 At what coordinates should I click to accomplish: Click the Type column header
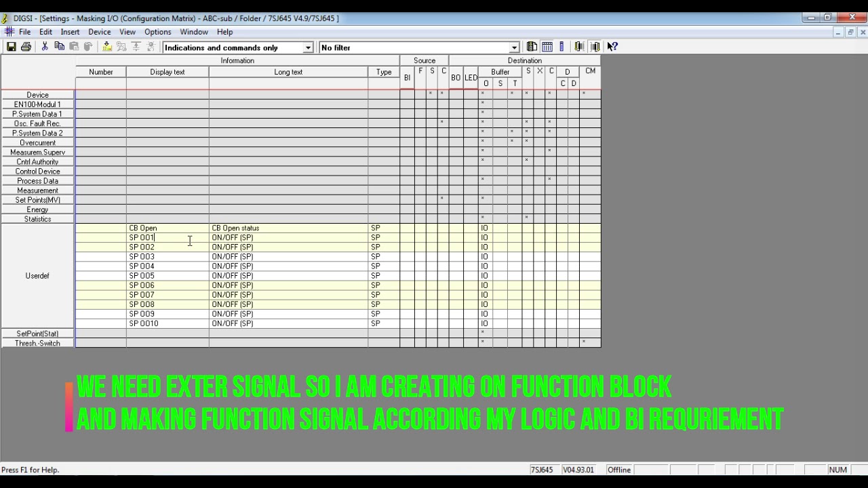(384, 72)
